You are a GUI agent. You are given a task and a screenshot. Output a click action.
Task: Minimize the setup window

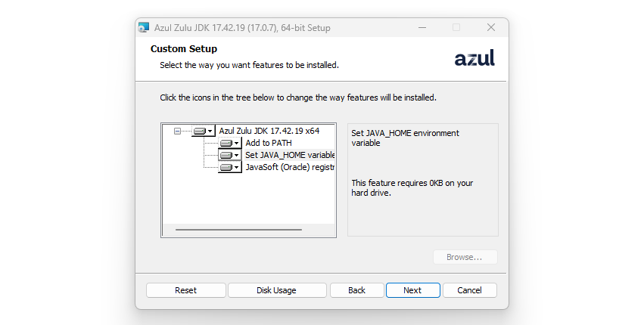[422, 27]
